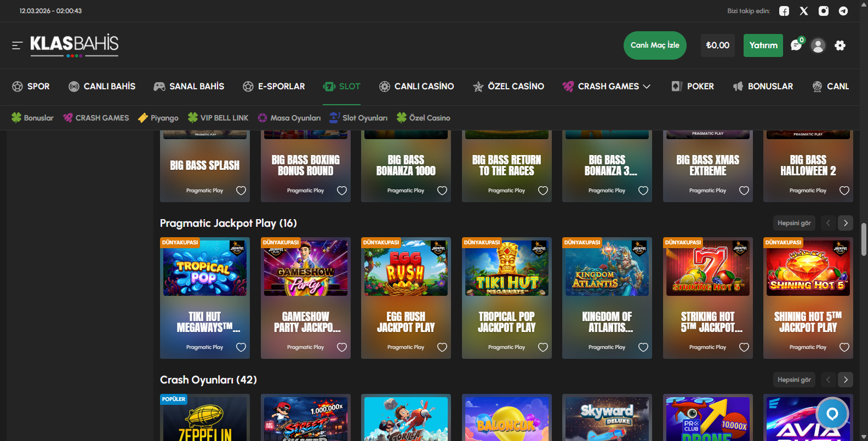The width and height of the screenshot is (868, 441).
Task: Click the Canlı Maç İzle button
Action: (x=655, y=45)
